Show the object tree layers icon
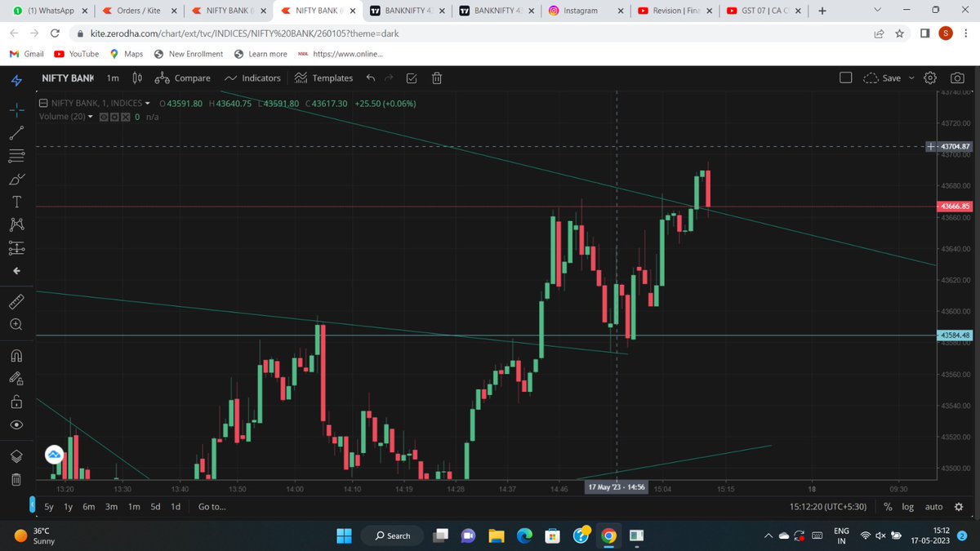Screen dimensions: 980x551 coord(16,455)
